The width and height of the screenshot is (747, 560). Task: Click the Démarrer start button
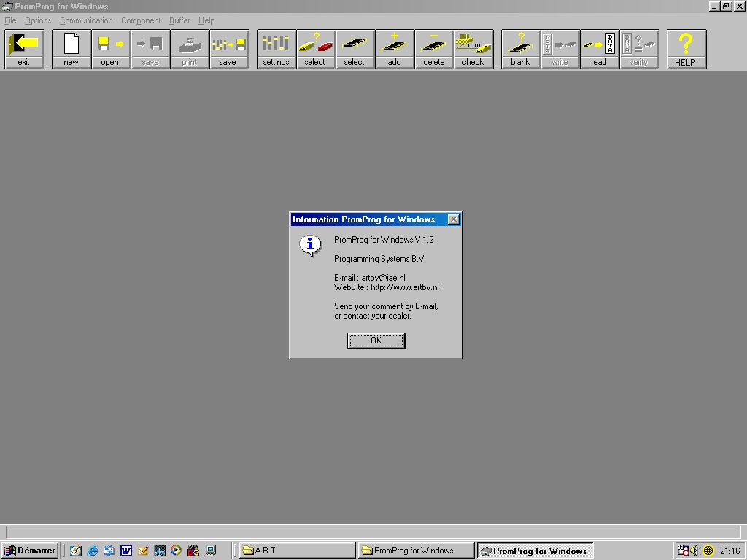(x=29, y=551)
